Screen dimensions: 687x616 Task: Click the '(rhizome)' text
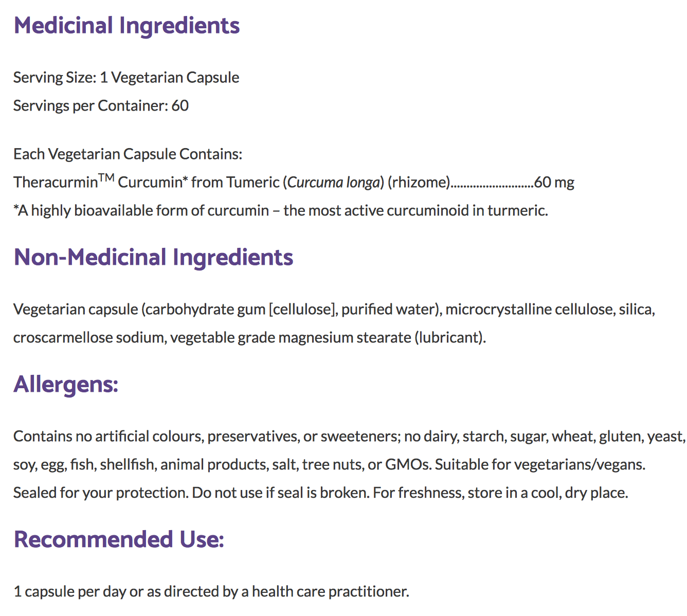[x=419, y=183]
